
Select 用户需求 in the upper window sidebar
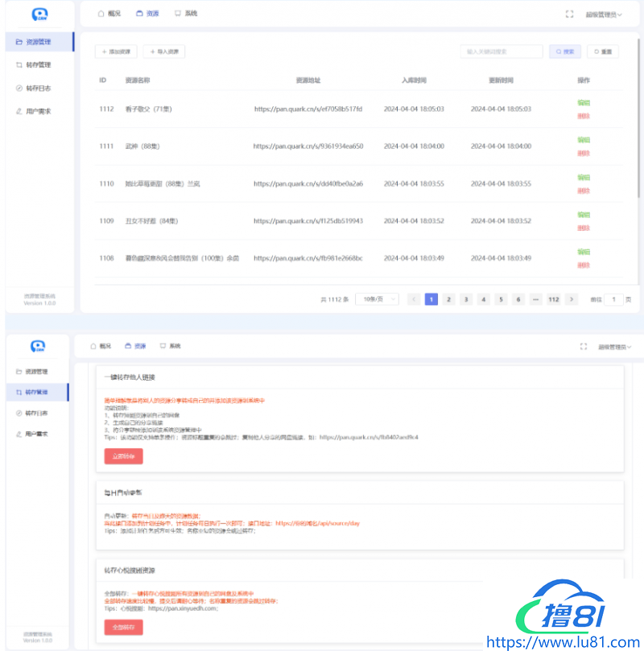(38, 111)
